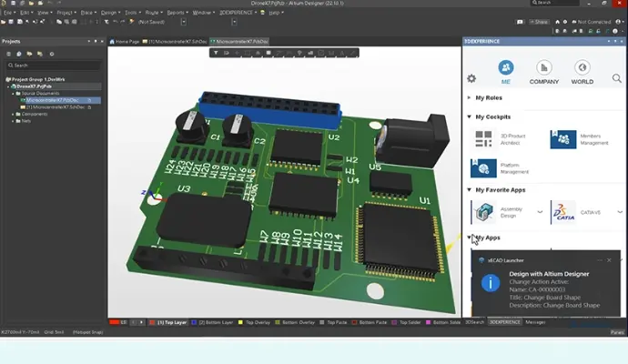
Task: Select the COMPANY section icon
Action: click(x=544, y=67)
